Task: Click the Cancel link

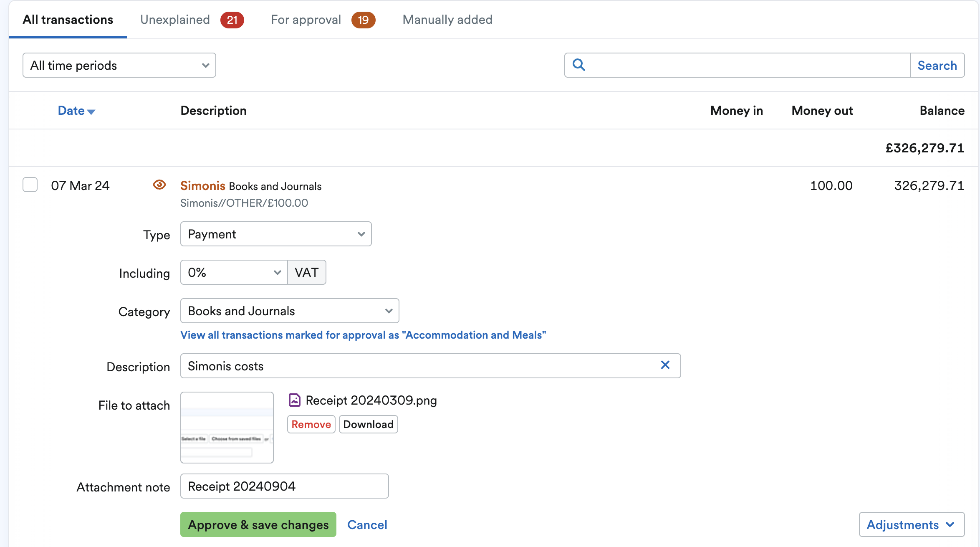Action: pos(367,524)
